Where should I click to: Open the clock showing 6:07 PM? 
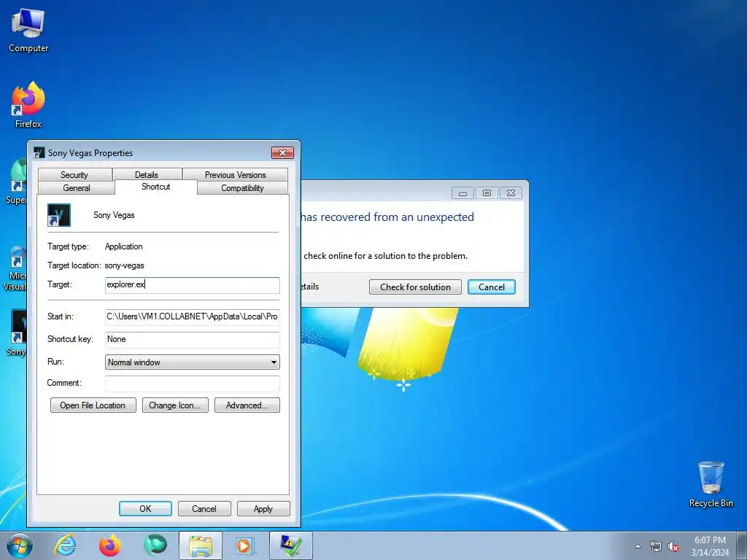[x=710, y=545]
